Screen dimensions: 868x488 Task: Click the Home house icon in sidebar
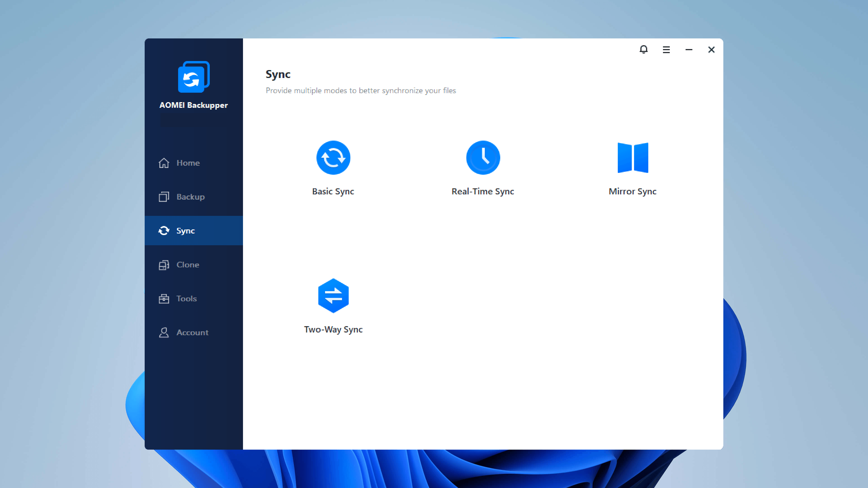pos(164,163)
